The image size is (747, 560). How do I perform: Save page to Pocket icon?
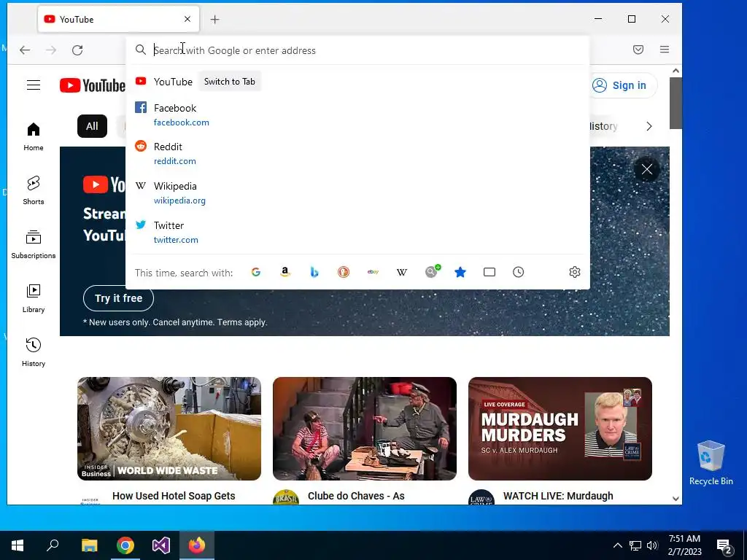click(x=638, y=50)
